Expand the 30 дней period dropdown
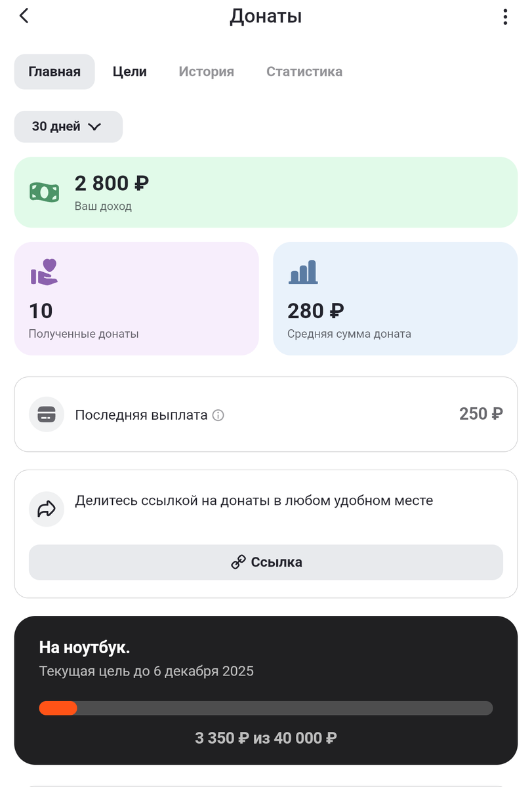 68,127
